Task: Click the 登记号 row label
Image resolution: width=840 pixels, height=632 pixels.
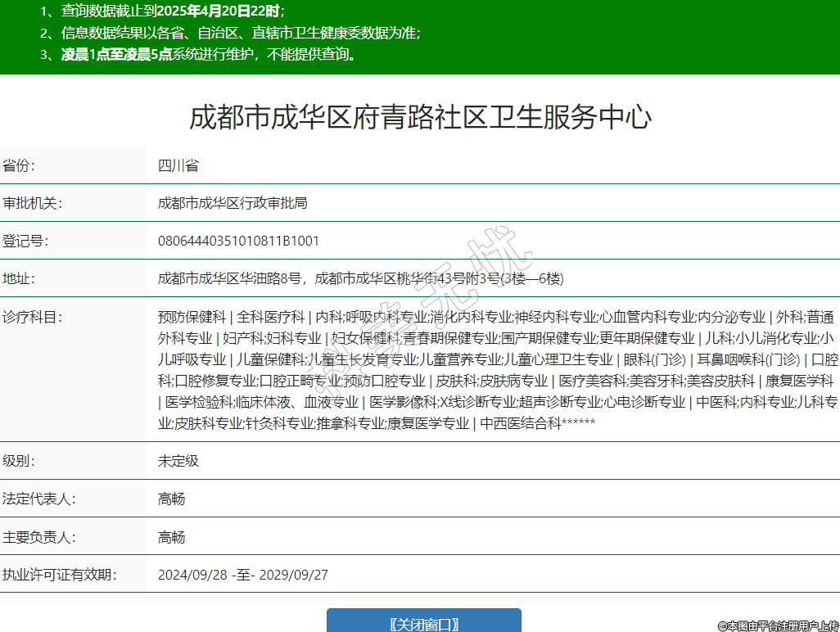Action: click(x=26, y=241)
